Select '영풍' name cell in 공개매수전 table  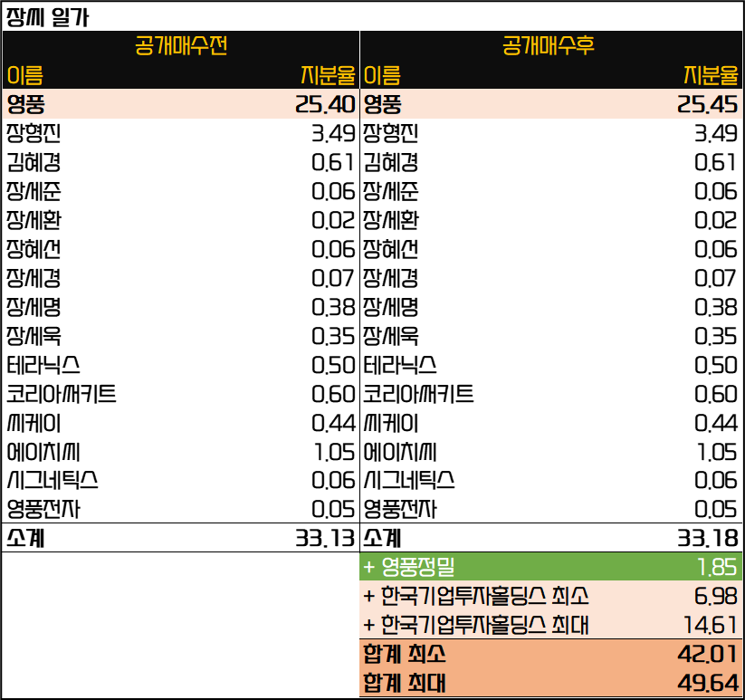click(25, 104)
